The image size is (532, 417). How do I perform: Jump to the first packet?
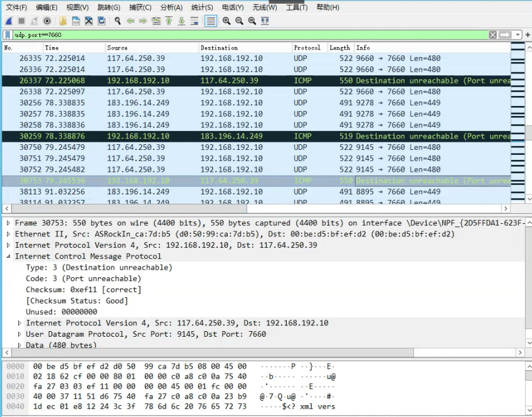(x=169, y=21)
